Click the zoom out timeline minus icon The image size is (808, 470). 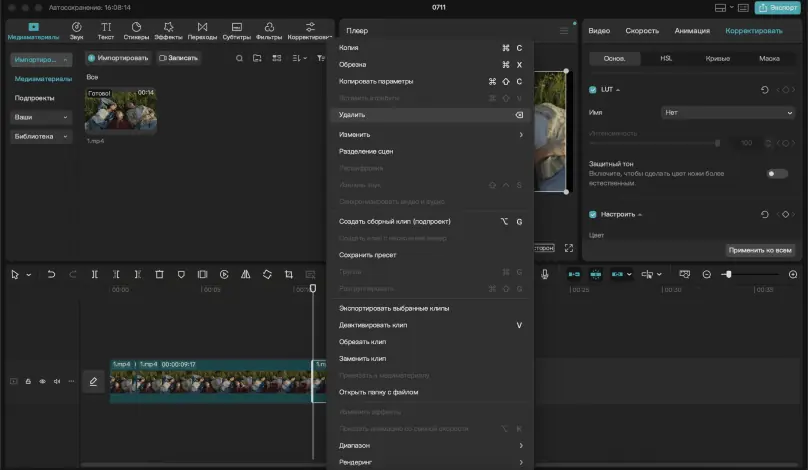coord(706,275)
